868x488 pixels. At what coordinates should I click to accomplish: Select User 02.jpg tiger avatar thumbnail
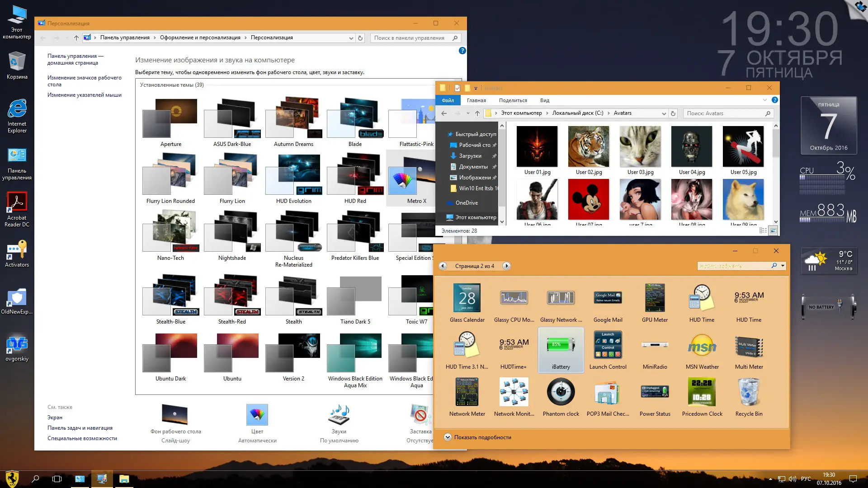(x=589, y=147)
